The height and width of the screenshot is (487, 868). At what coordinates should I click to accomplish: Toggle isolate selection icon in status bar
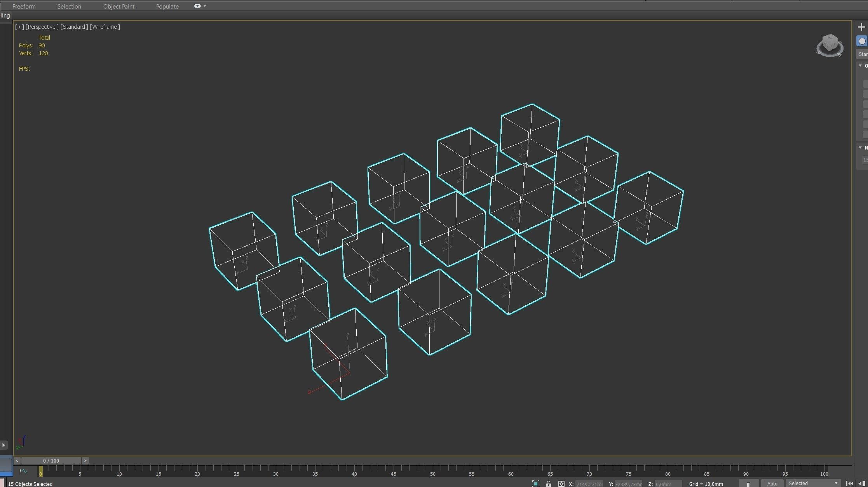535,484
